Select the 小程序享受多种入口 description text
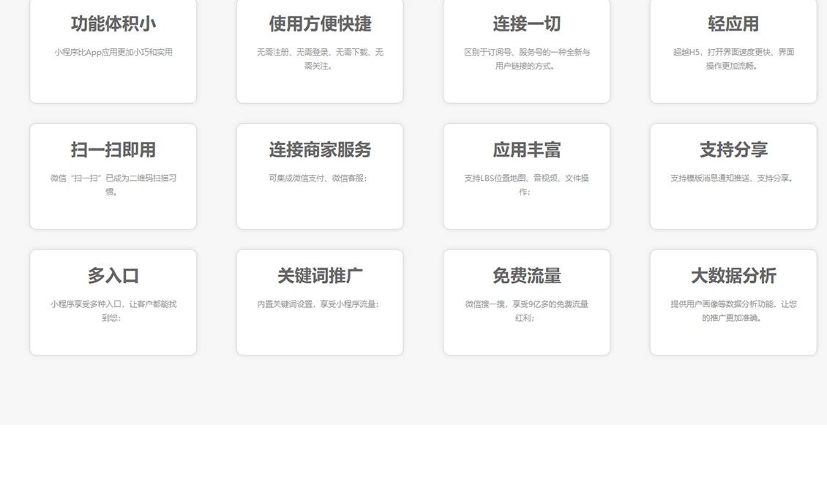Screen dimensions: 827x504 click(113, 311)
